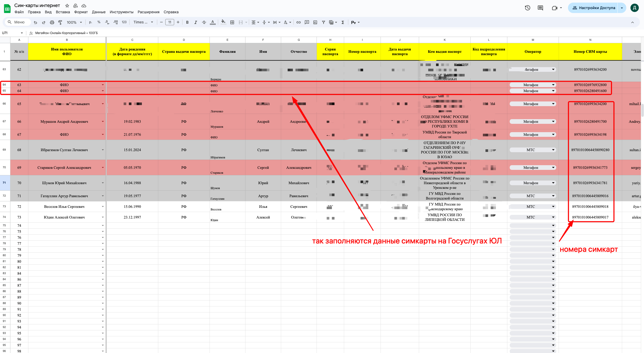Image resolution: width=644 pixels, height=353 pixels.
Task: Open the fill color picker
Action: 223,22
